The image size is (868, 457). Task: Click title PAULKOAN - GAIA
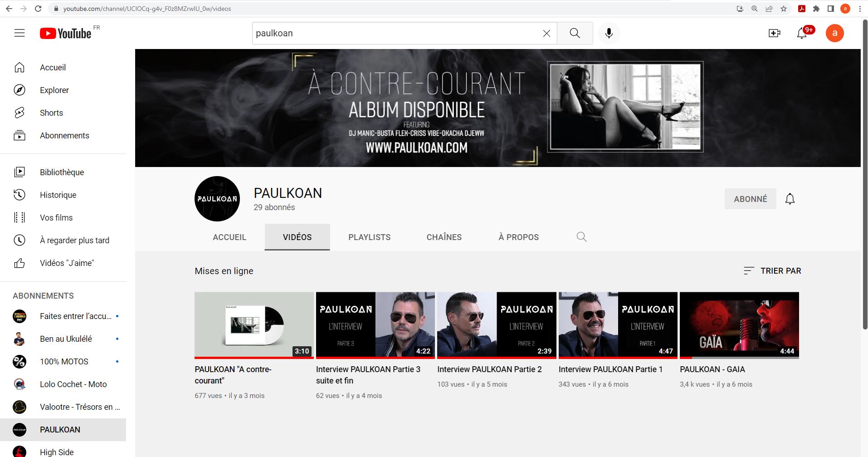(x=712, y=369)
